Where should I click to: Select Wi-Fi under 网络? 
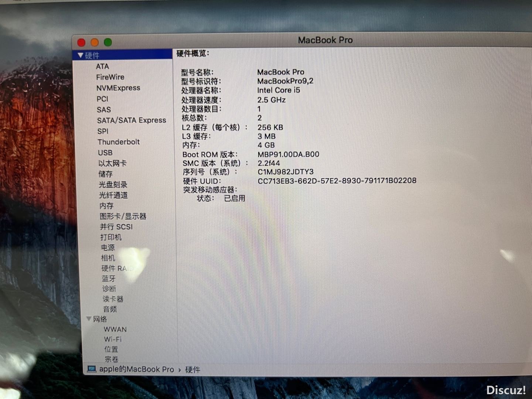pyautogui.click(x=113, y=339)
